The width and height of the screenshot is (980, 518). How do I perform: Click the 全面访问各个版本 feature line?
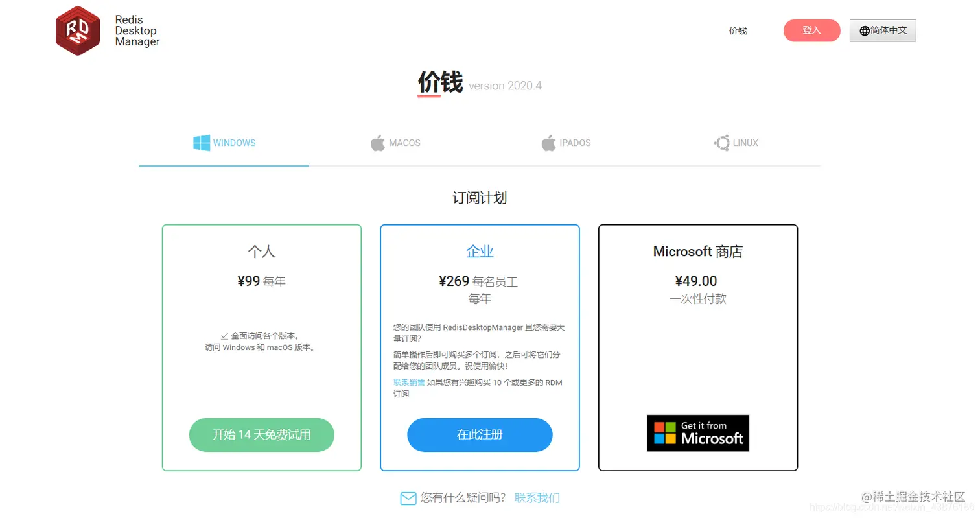tap(265, 336)
